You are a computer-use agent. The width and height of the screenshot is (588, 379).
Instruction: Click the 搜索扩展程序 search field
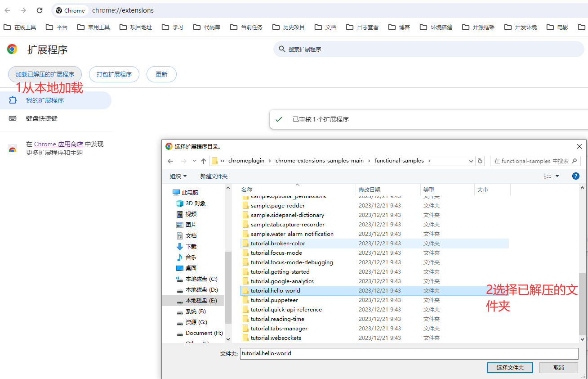click(429, 49)
